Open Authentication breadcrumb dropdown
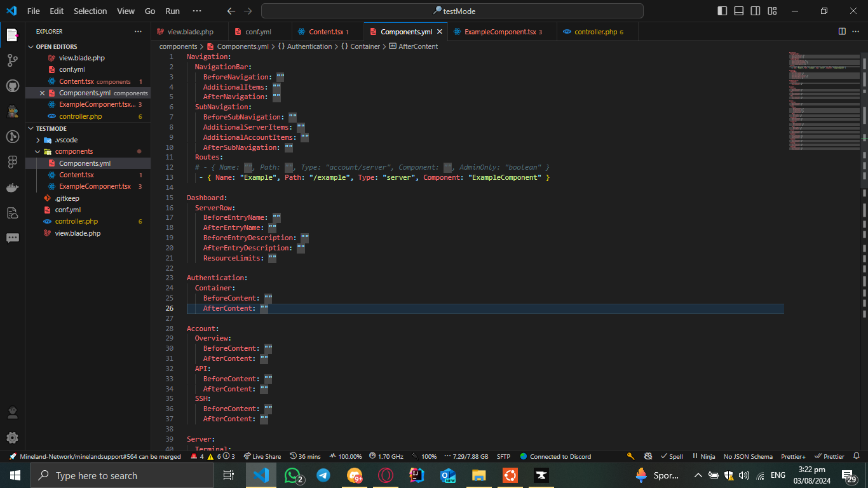Image resolution: width=868 pixels, height=488 pixels. point(304,46)
